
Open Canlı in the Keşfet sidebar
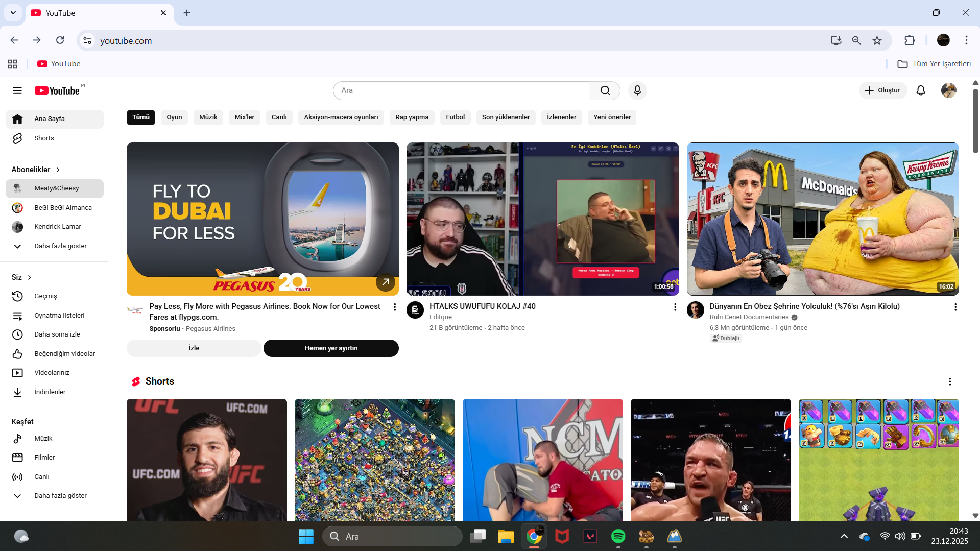coord(55,477)
